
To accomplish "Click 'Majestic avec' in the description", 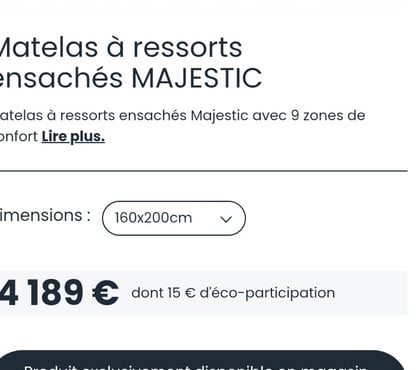I will click(x=238, y=116).
